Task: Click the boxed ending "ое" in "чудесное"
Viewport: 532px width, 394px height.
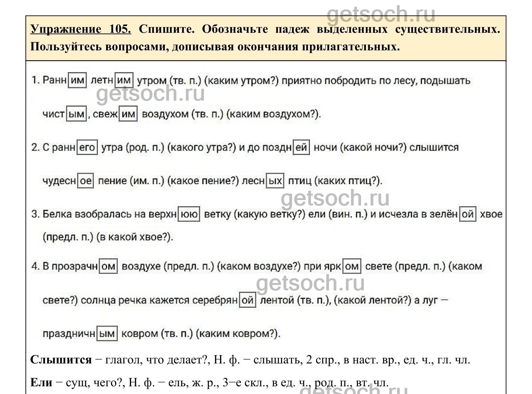Action: [85, 181]
